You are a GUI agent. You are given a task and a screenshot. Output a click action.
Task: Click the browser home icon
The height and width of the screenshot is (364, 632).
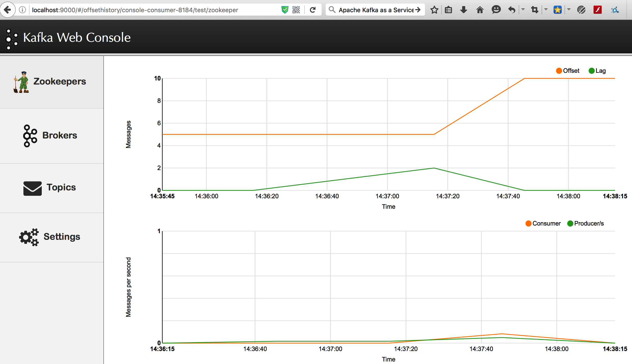(480, 10)
